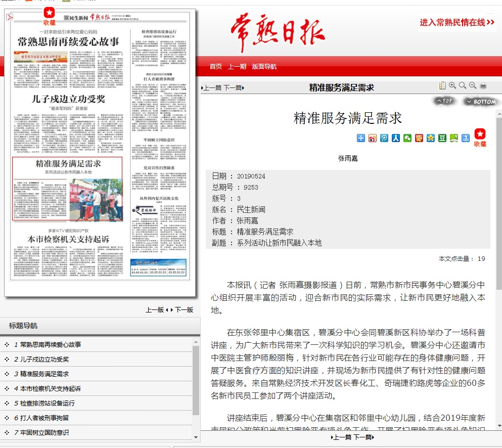Share via the green landscape icon
This screenshot has width=502, height=448.
(x=454, y=138)
